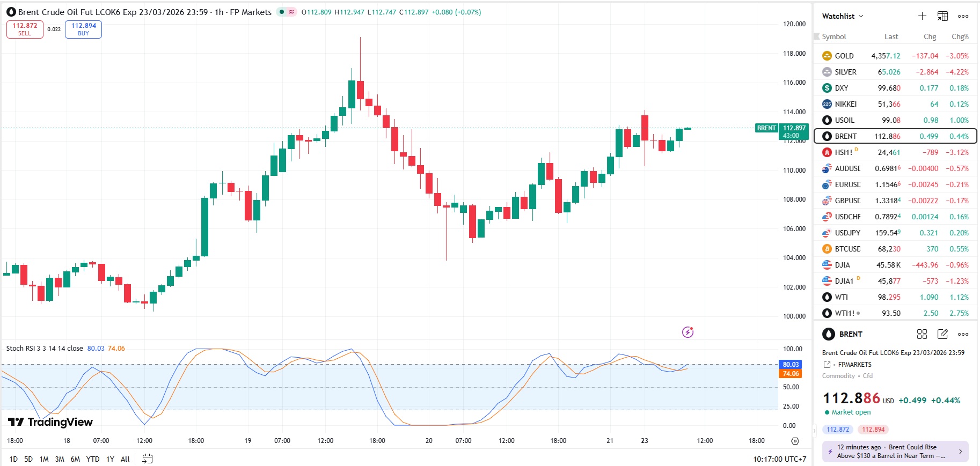
Task: Click the external link icon beside FPMARKETS
Action: (827, 365)
